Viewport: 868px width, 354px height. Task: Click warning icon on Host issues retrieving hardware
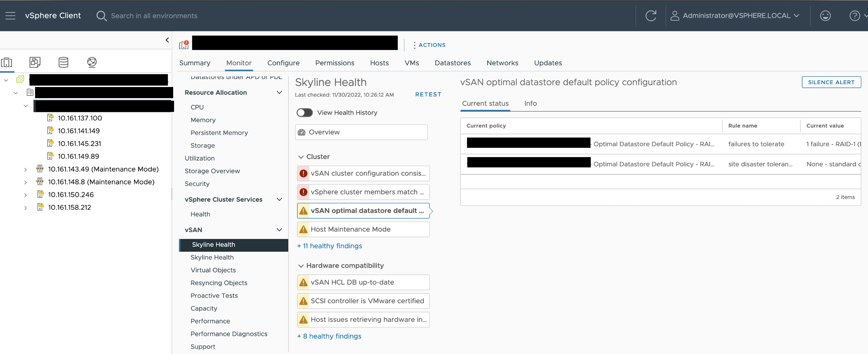303,319
